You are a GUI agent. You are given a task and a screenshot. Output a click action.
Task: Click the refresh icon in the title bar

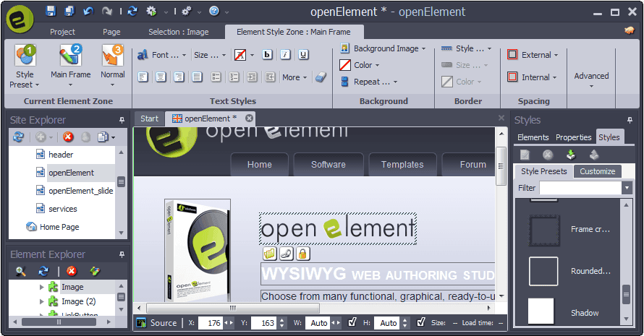132,11
